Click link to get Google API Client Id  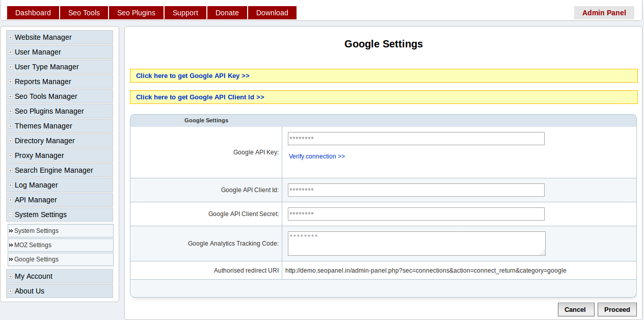click(200, 97)
